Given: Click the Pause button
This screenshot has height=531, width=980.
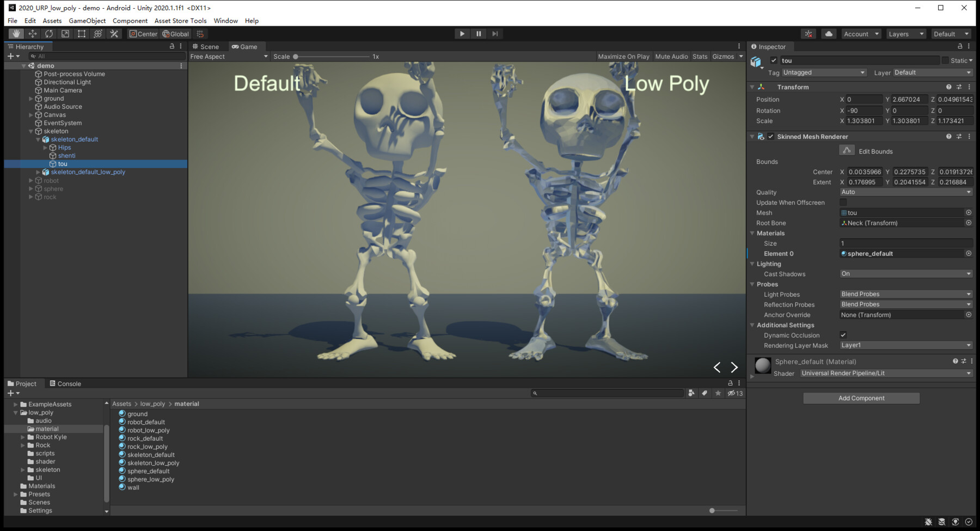Looking at the screenshot, I should (x=479, y=34).
